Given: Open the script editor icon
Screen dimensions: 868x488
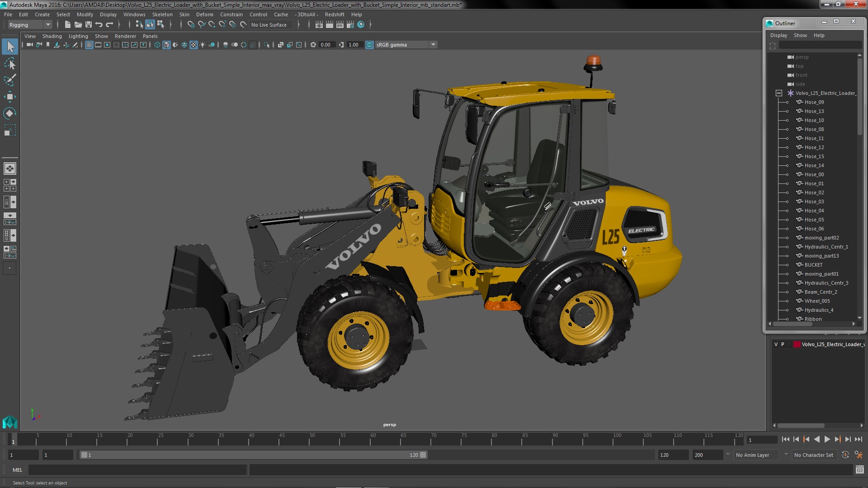Looking at the screenshot, I should 859,470.
